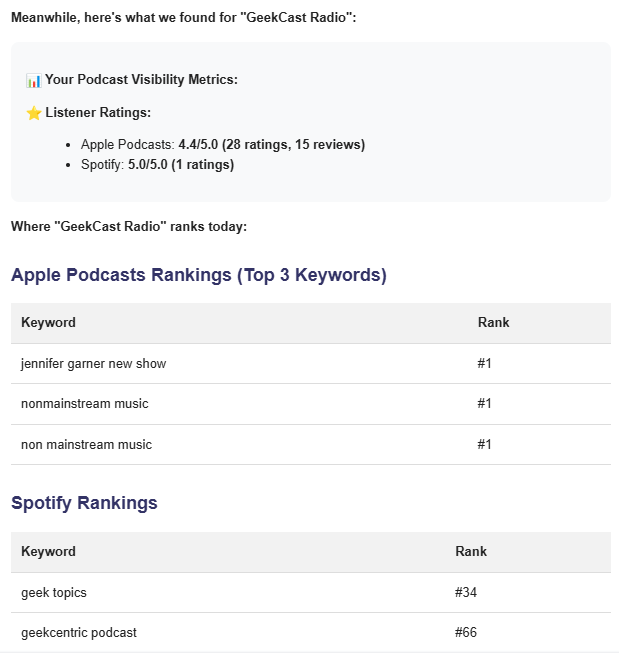Screen dimensions: 619x668
Task: Select the 'geek topics' keyword row
Action: 311,593
